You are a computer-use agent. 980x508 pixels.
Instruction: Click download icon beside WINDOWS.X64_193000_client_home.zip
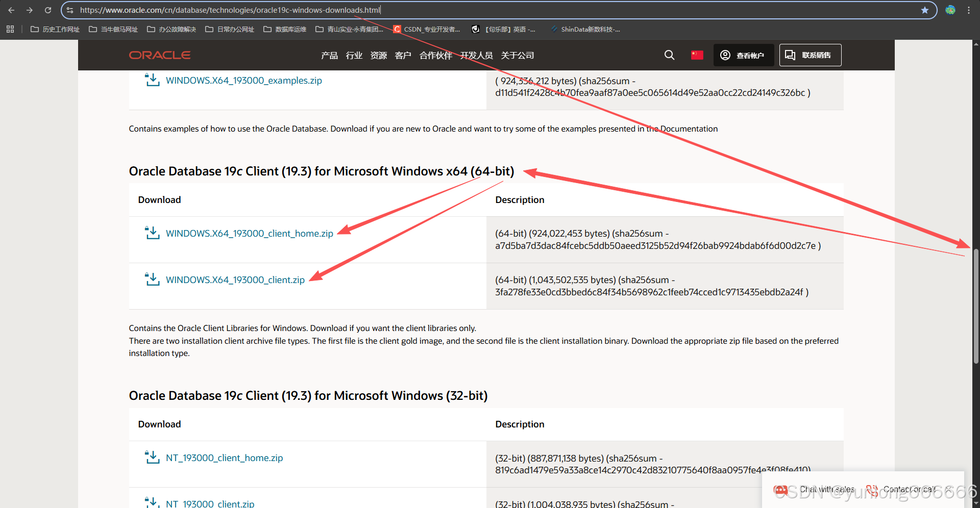(152, 233)
